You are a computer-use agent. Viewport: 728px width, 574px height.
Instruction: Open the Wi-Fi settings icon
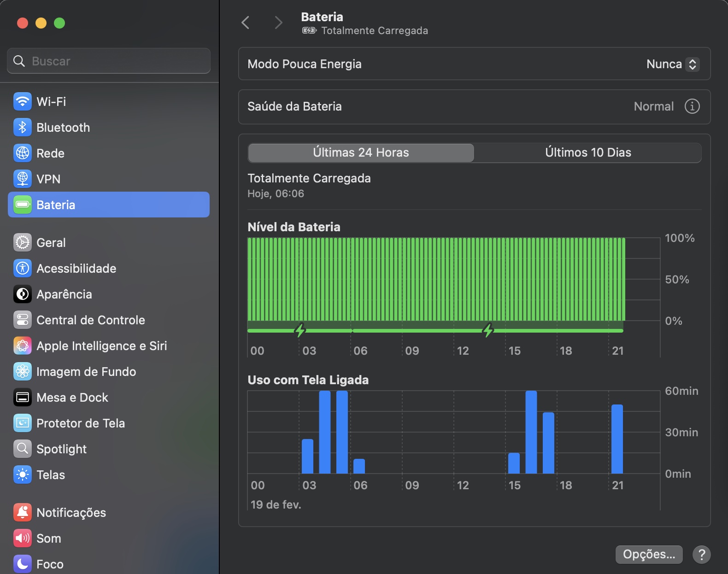[23, 101]
